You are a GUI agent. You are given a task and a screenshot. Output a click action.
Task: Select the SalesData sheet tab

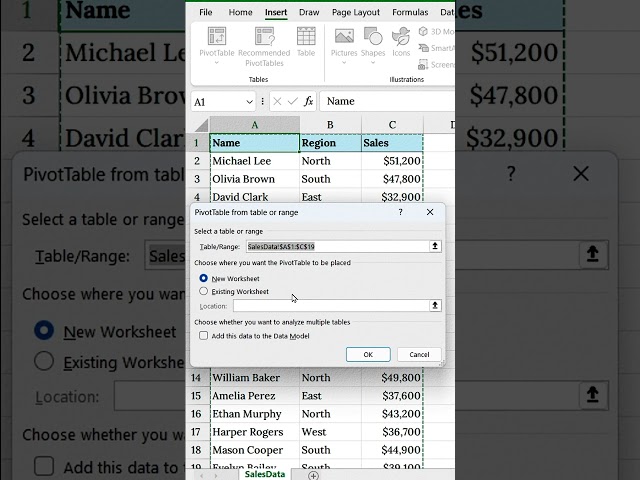(x=265, y=474)
